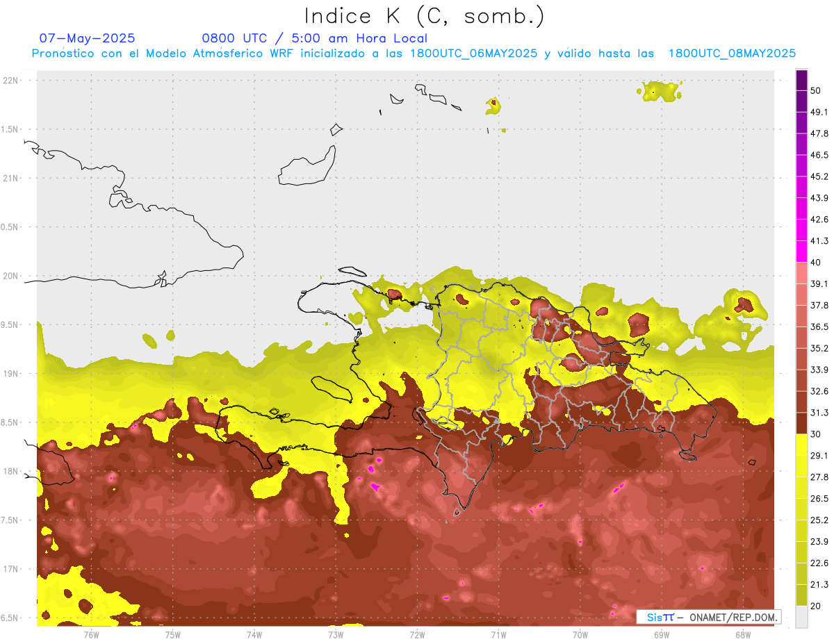Select the date text "07-May-2025"
834x644 pixels.
(88, 38)
